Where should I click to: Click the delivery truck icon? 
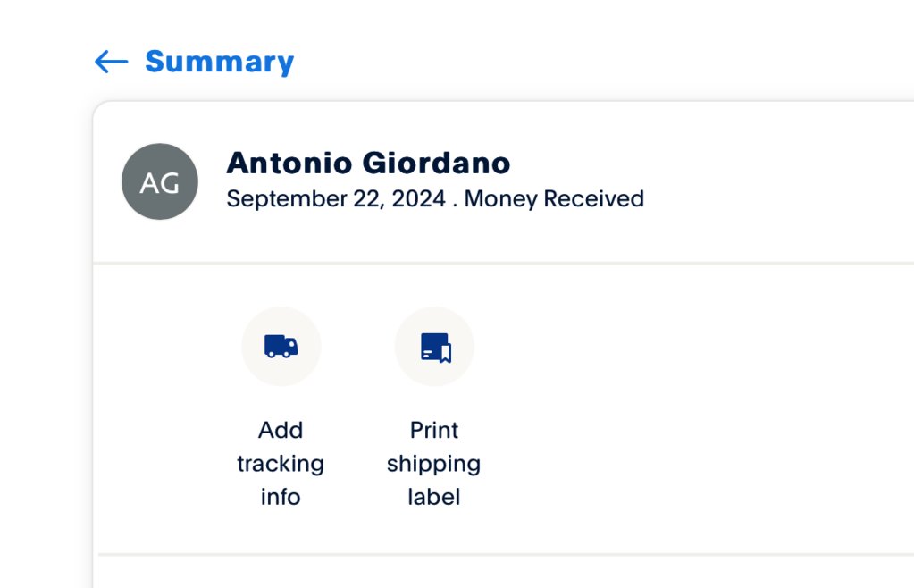coord(281,346)
